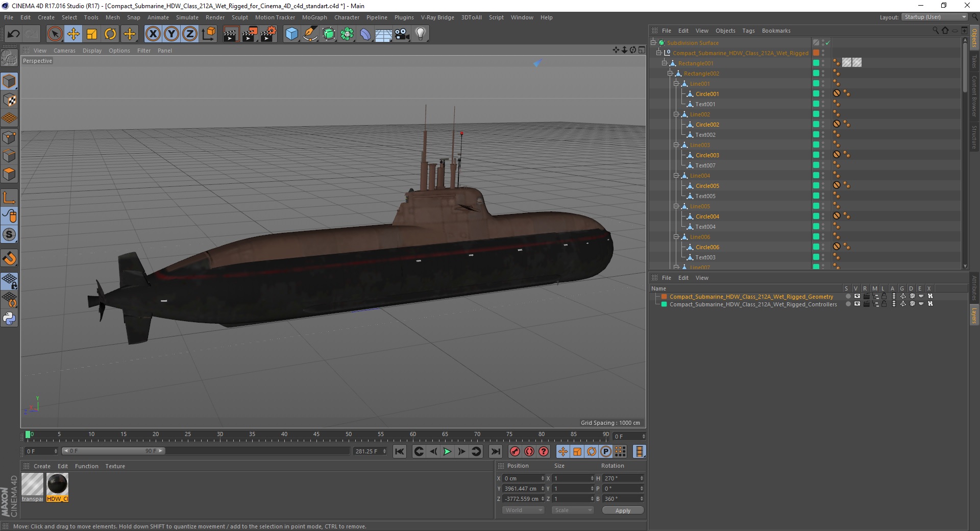
Task: Select the Live Selection tool
Action: [55, 34]
